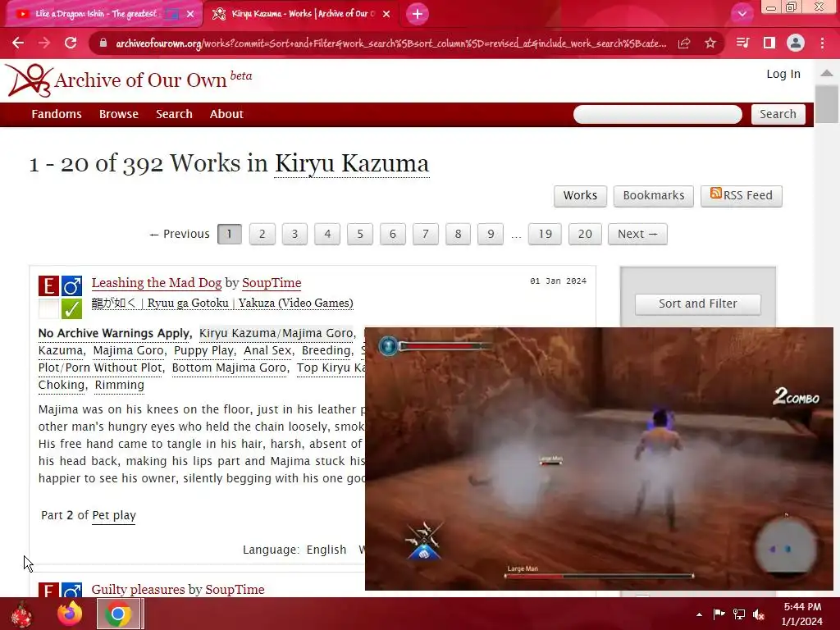Click the Search button next to search field

point(778,114)
